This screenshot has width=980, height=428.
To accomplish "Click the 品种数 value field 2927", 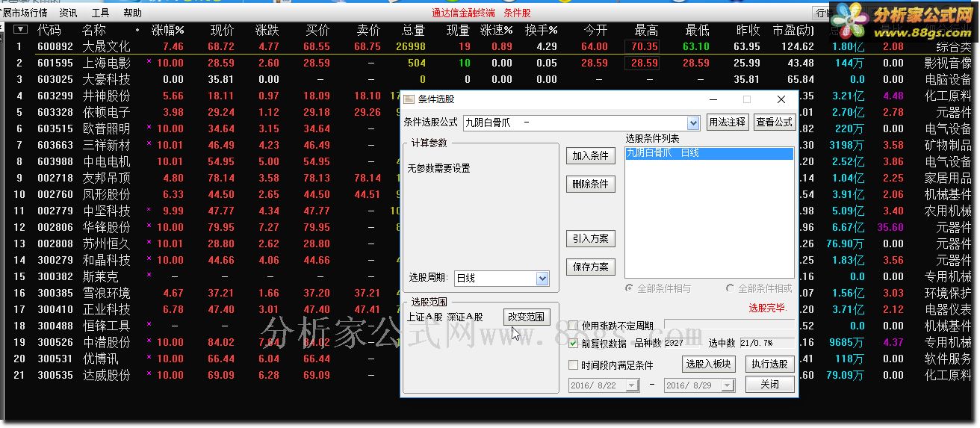I will [x=674, y=344].
